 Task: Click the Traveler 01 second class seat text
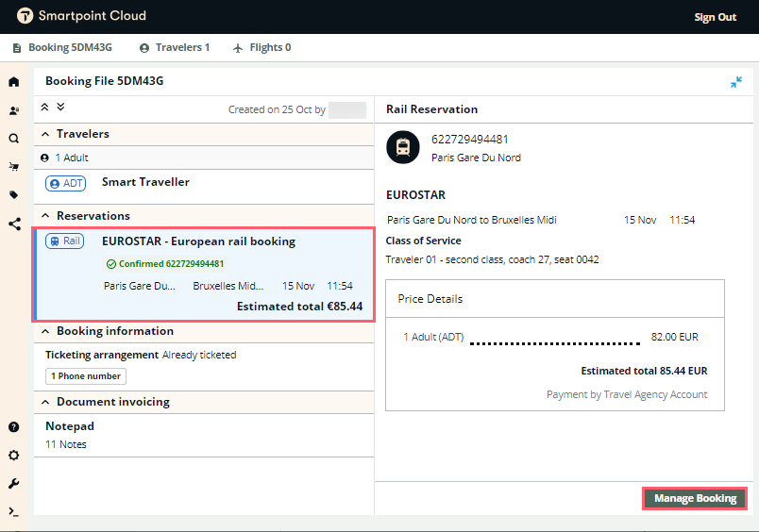click(492, 259)
